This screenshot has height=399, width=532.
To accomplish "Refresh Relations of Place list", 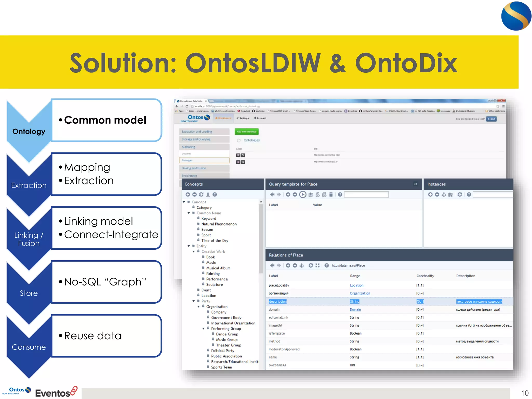I will 310,265.
